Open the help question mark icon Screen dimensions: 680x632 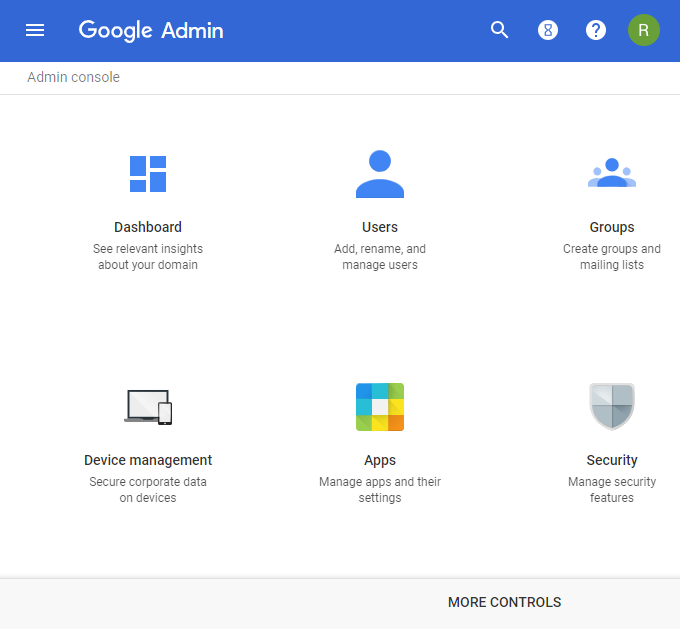tap(596, 30)
